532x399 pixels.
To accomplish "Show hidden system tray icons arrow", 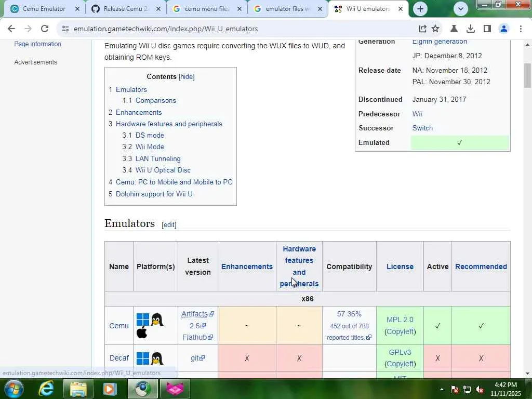I will 442,389.
